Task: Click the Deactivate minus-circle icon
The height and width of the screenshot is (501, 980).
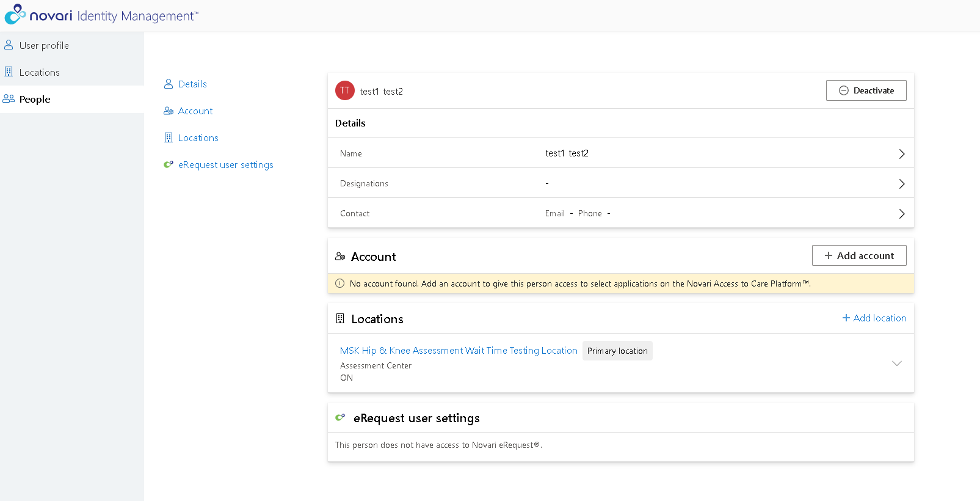Action: click(x=844, y=90)
